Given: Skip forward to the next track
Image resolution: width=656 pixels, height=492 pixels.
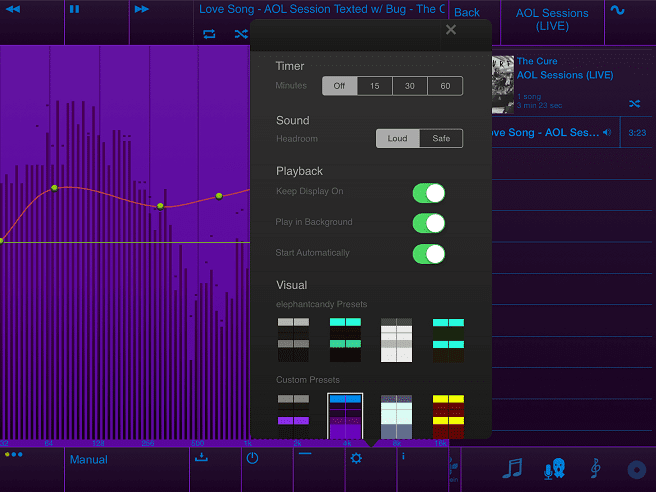Looking at the screenshot, I should 141,9.
